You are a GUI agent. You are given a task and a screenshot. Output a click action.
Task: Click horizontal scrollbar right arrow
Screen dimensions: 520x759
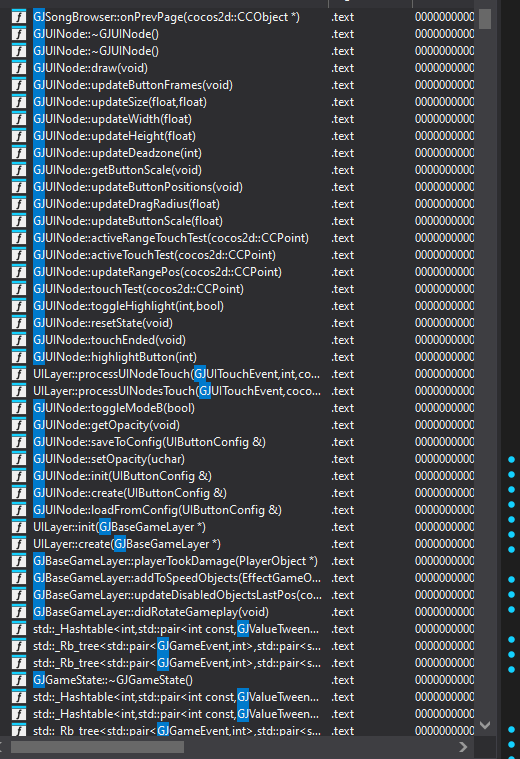click(463, 747)
